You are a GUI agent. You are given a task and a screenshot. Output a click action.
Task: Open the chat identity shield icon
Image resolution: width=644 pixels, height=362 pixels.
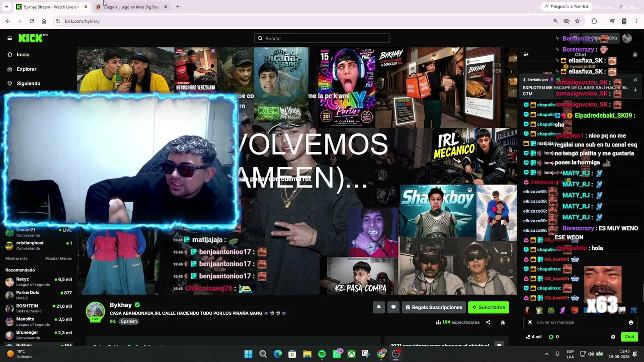coord(530,322)
